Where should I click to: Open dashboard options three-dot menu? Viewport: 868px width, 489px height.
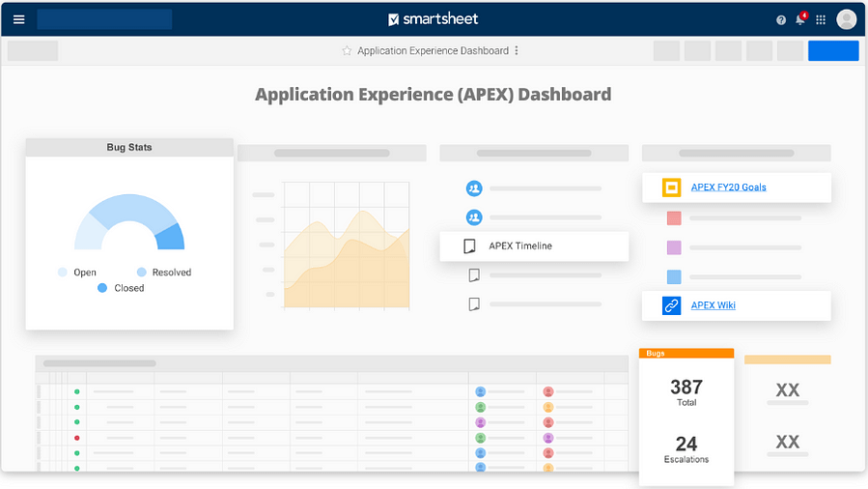pyautogui.click(x=517, y=50)
